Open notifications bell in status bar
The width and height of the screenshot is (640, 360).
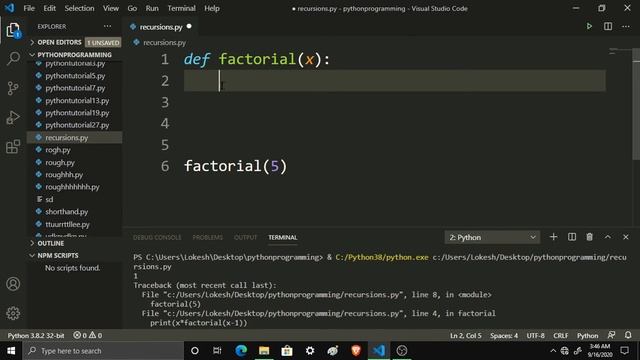(x=628, y=335)
